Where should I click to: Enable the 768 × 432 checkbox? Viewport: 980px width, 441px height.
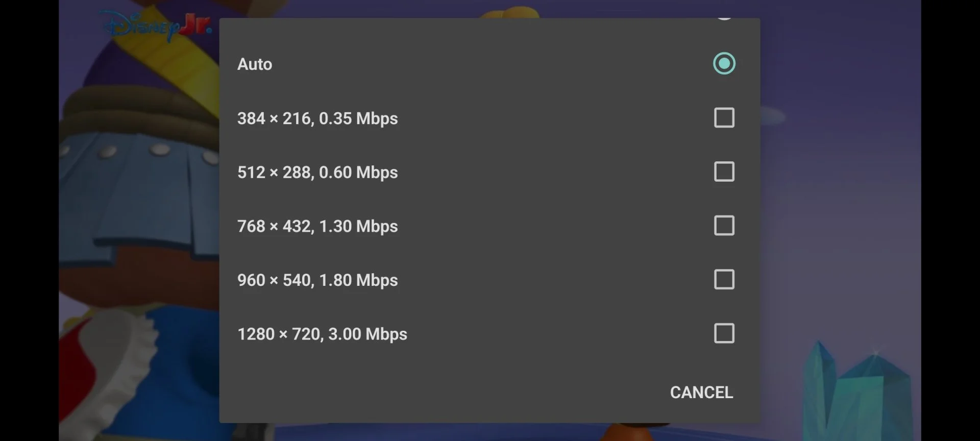point(724,226)
